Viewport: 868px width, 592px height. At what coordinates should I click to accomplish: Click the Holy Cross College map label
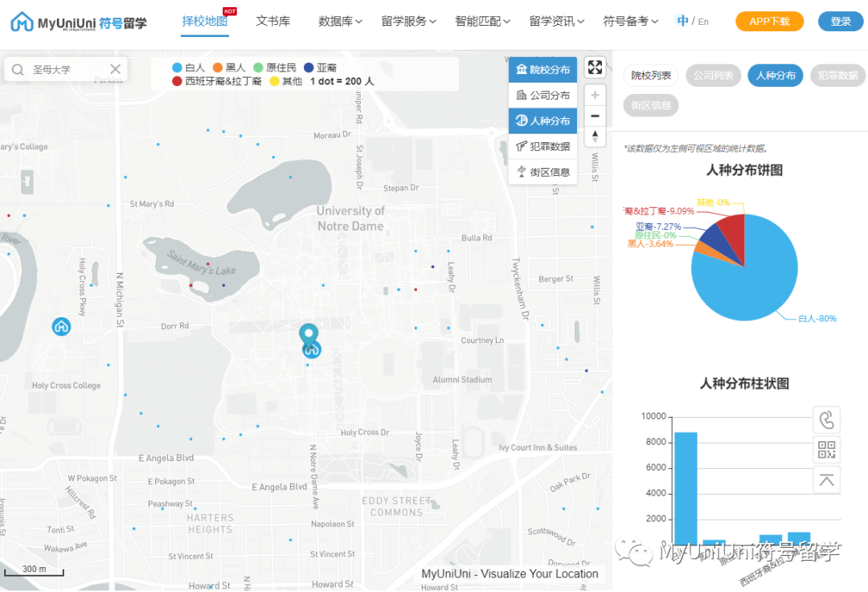[67, 386]
